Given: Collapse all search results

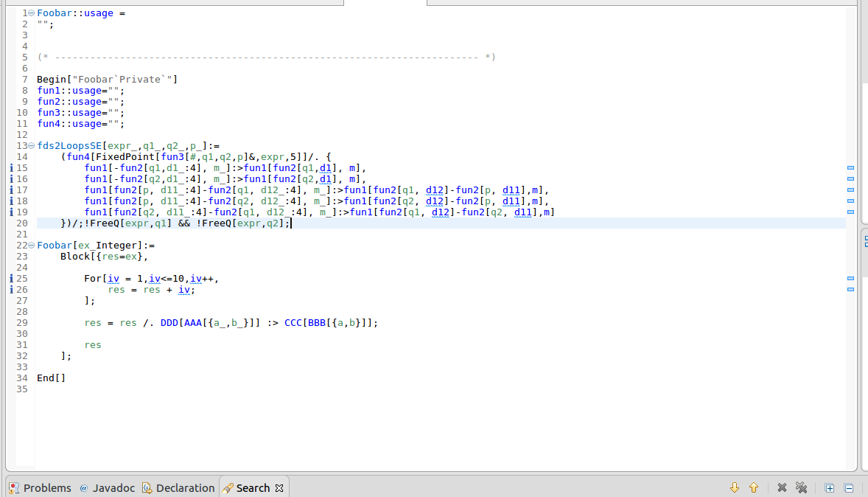Looking at the screenshot, I should (848, 487).
